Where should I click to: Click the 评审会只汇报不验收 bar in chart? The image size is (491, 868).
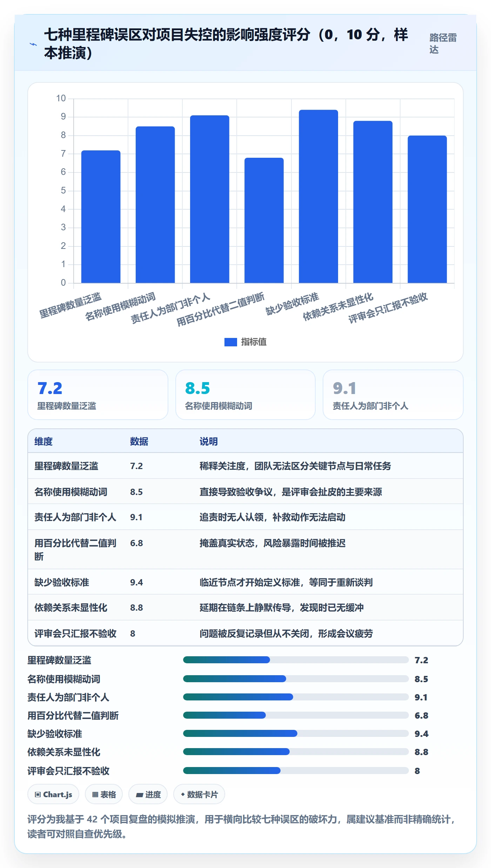pos(427,209)
